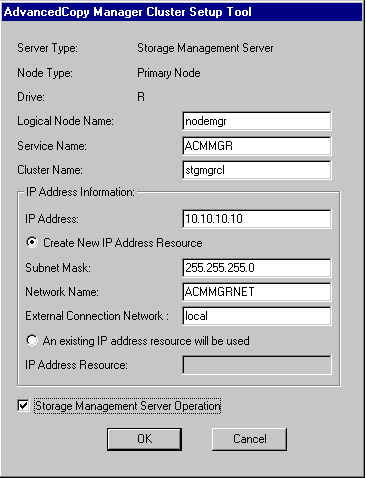Click the 'Service Name:' label
This screenshot has width=366, height=478.
tap(52, 146)
